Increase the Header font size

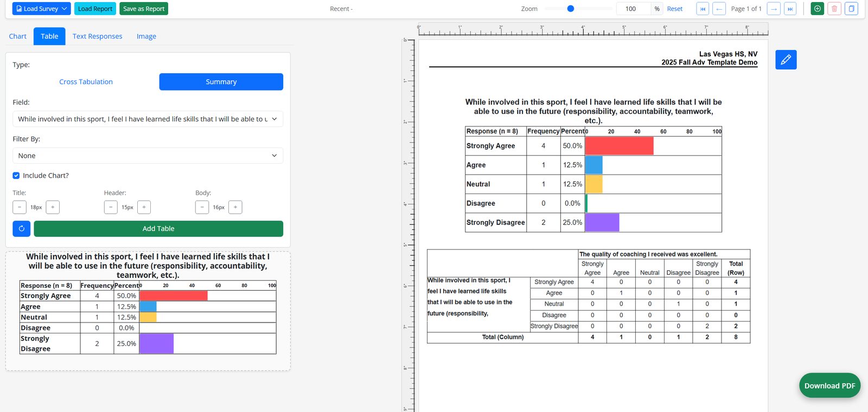pyautogui.click(x=144, y=207)
